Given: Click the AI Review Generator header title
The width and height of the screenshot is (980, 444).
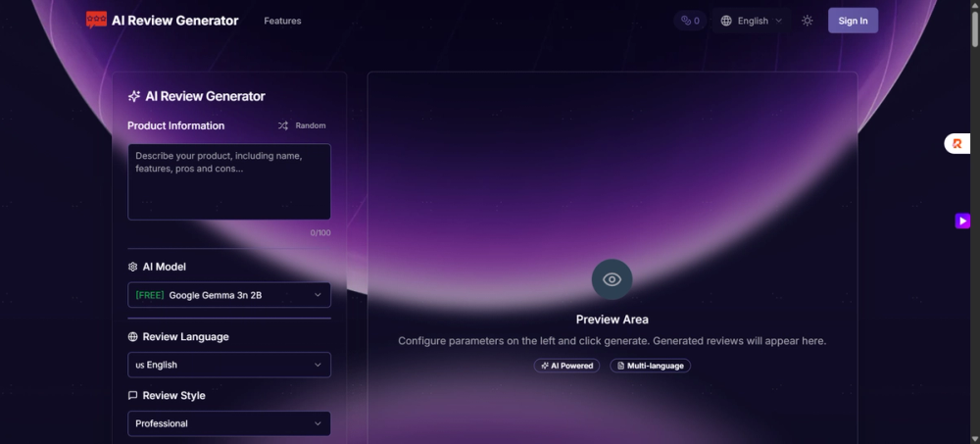Looking at the screenshot, I should point(175,21).
